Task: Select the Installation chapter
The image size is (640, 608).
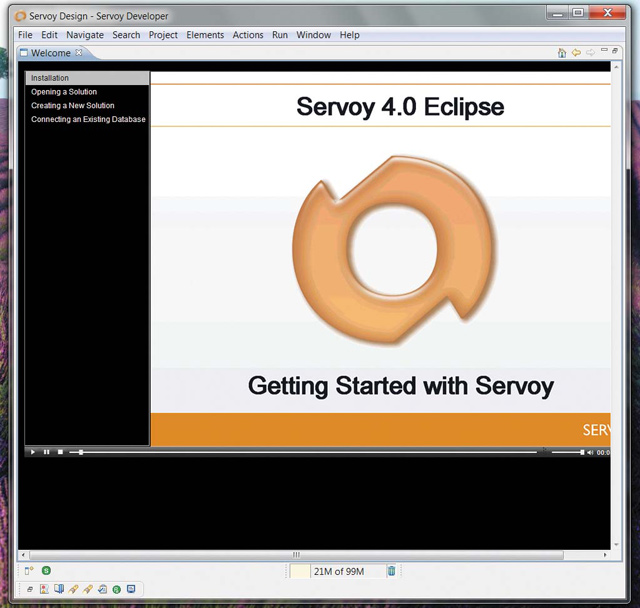Action: (87, 78)
